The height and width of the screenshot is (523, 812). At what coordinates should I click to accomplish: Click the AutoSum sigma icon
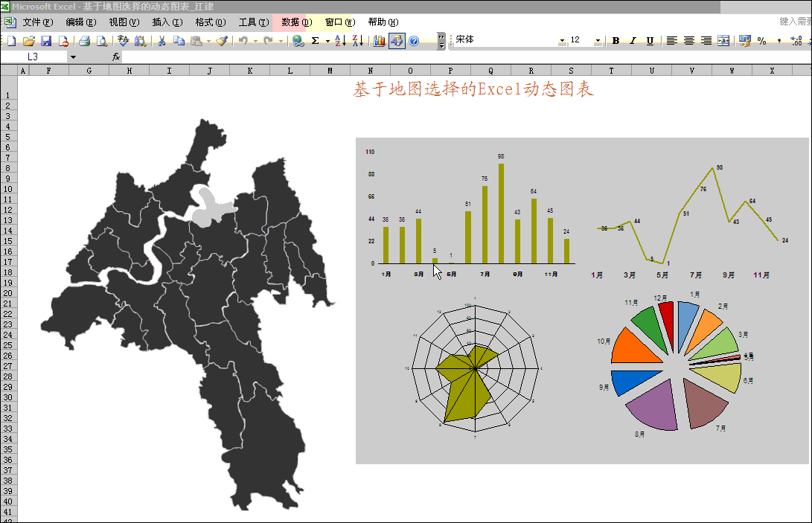[x=315, y=41]
